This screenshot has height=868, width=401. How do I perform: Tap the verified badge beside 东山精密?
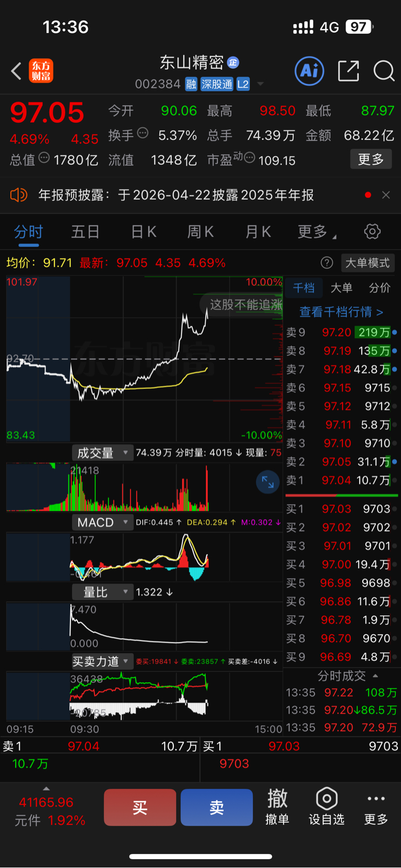click(x=233, y=63)
